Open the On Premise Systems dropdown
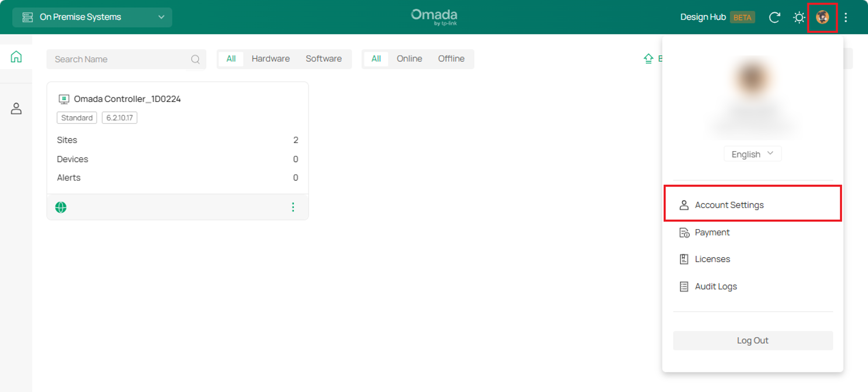The image size is (868, 392). click(x=92, y=17)
